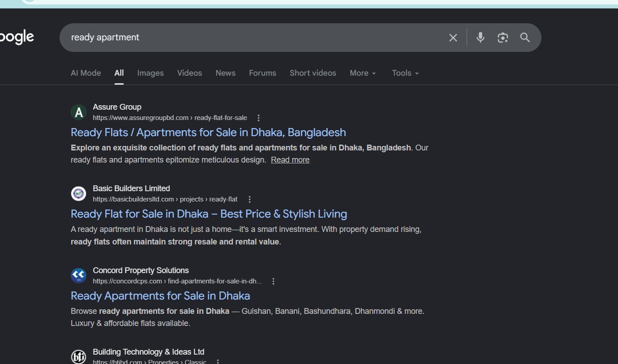Open three-dot menu for Concord Property result
Screen dimensions: 618x364
[274, 281]
